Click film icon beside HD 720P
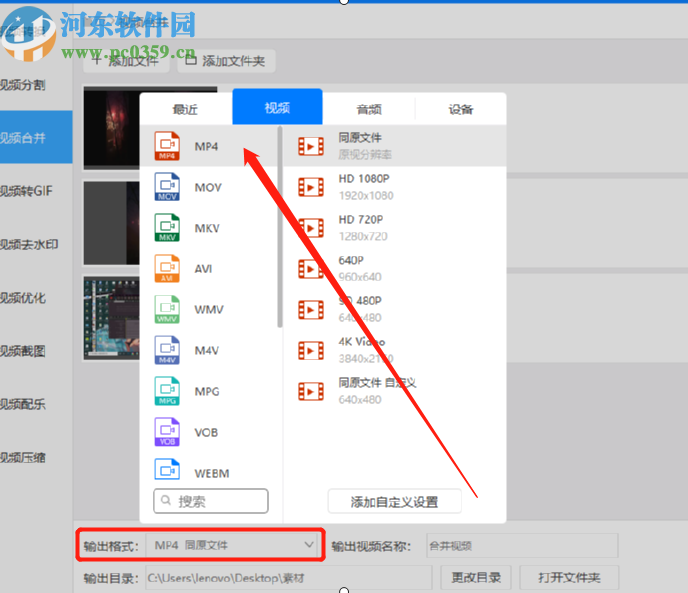The width and height of the screenshot is (688, 593). 311,228
